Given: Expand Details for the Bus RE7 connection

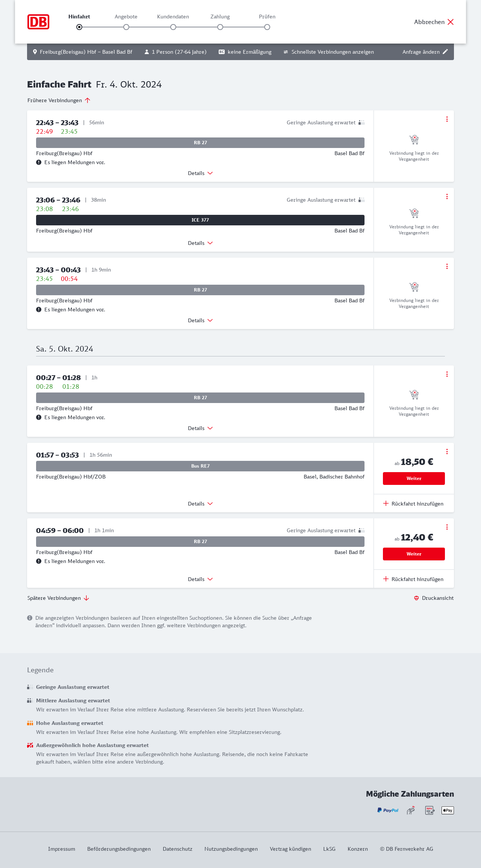Looking at the screenshot, I should click(200, 504).
